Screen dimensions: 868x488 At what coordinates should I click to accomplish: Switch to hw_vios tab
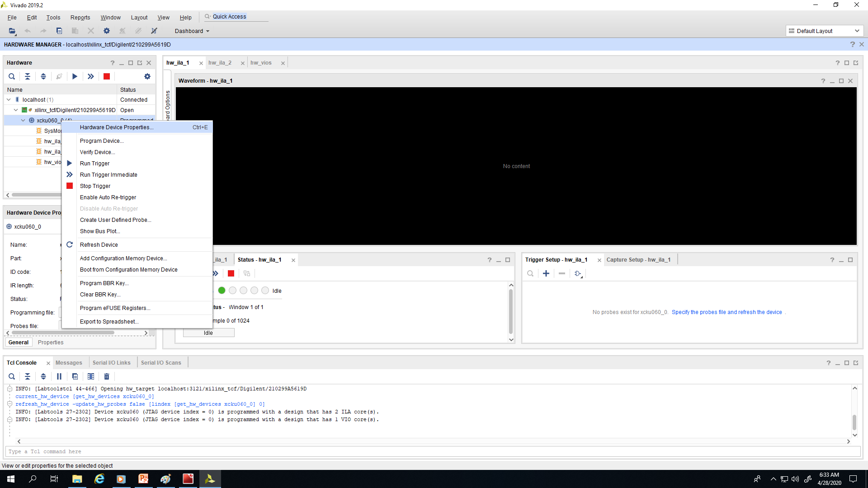(261, 63)
